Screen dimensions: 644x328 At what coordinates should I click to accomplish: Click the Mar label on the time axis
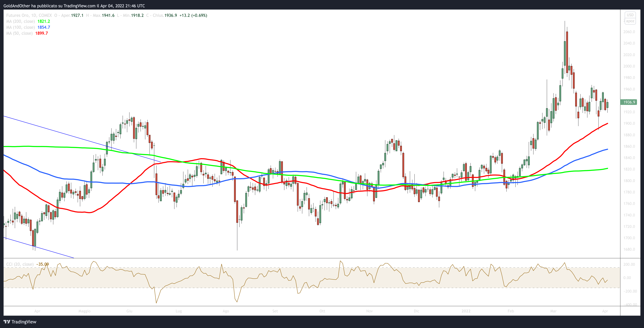[554, 311]
